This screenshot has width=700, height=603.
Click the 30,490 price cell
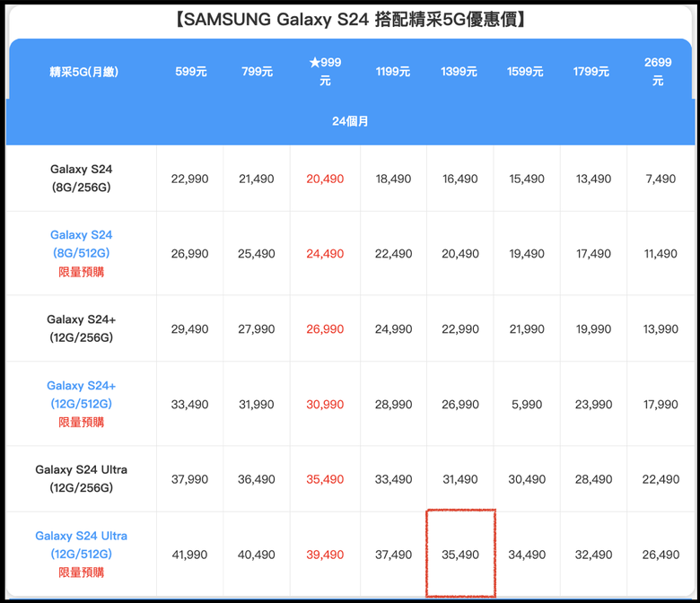pyautogui.click(x=527, y=480)
